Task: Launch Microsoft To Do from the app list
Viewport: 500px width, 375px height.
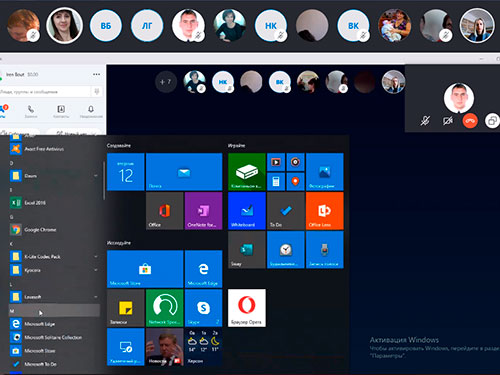Action: [54, 364]
